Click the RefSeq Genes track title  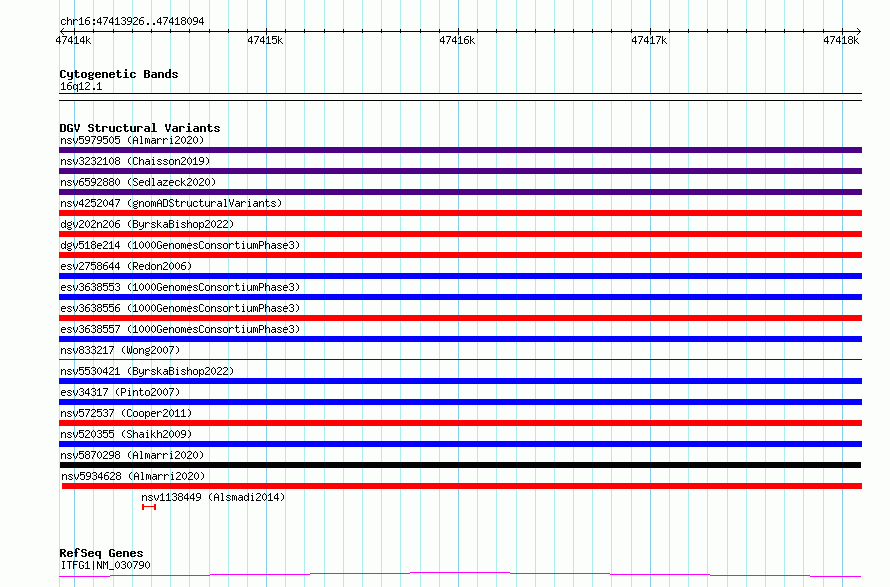pyautogui.click(x=101, y=553)
